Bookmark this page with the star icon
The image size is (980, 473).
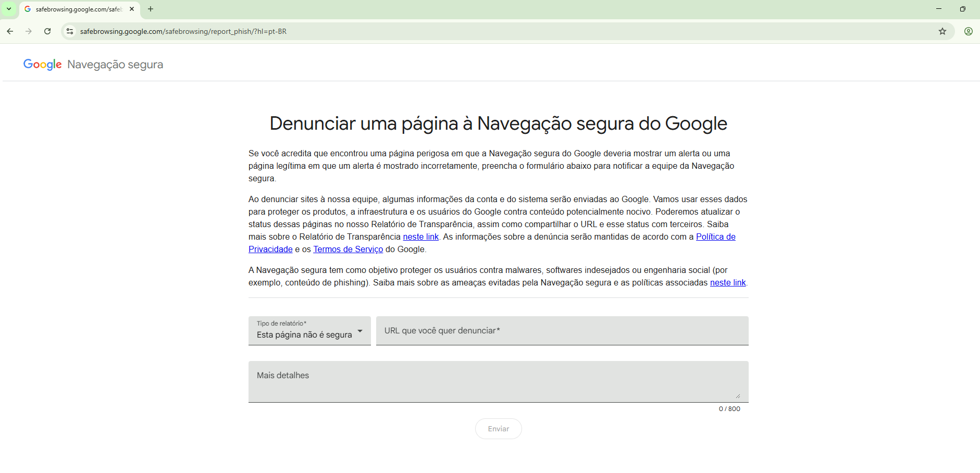tap(942, 31)
